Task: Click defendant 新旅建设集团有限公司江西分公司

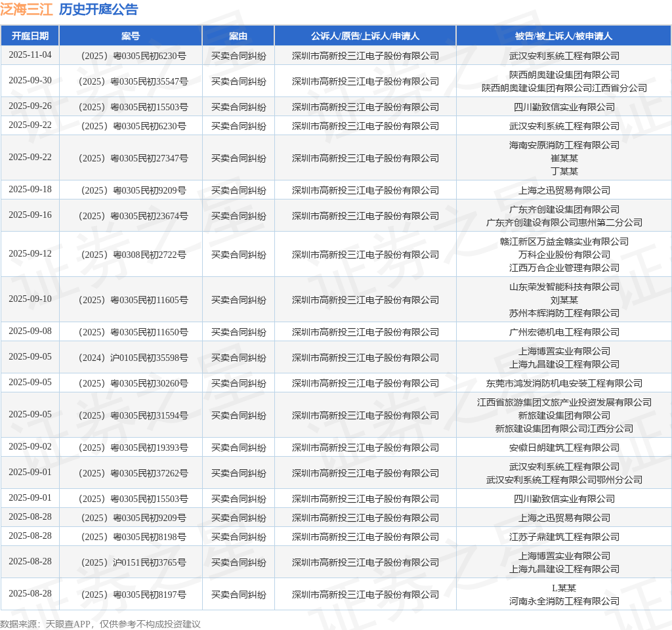Action: pyautogui.click(x=564, y=429)
